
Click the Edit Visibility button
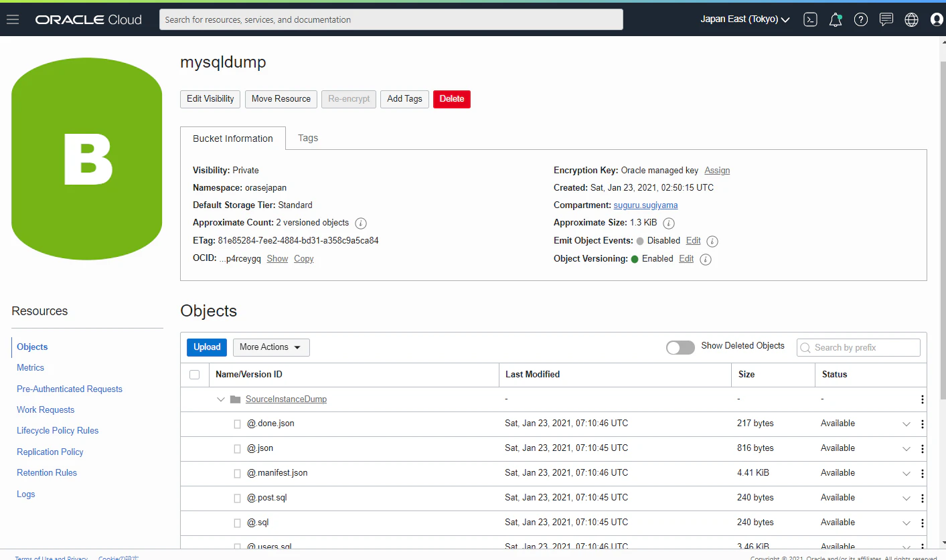click(x=210, y=99)
